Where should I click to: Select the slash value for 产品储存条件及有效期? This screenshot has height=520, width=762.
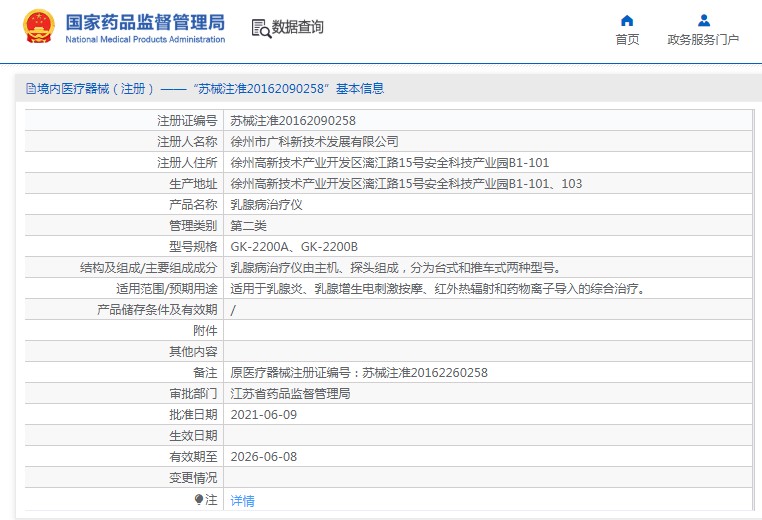233,310
